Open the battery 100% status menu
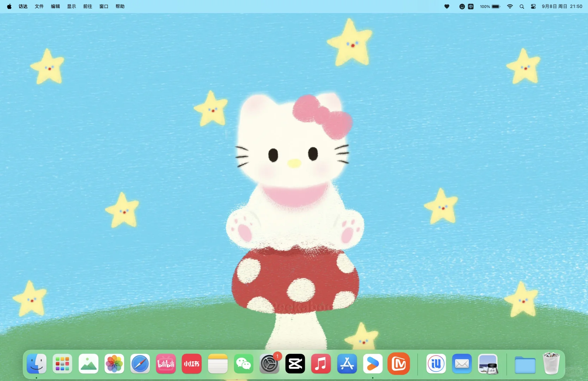Screen dimensions: 588x381 point(490,6)
